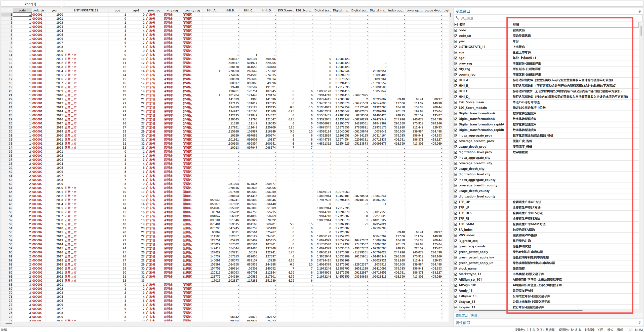644x332 pixels.
Task: Click the 标签 column header to sort
Action: point(516,24)
